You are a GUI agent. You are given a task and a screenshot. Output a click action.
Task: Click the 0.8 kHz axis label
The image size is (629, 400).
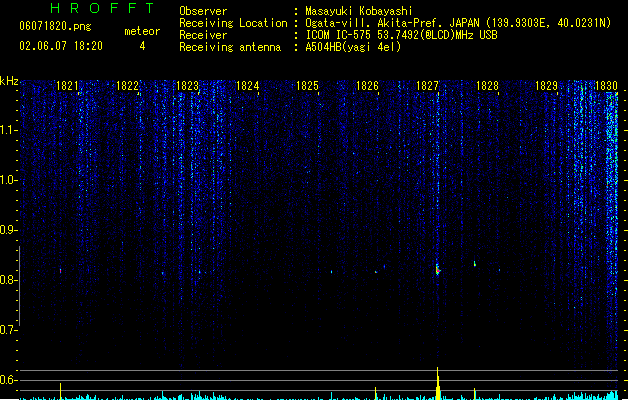pyautogui.click(x=8, y=280)
